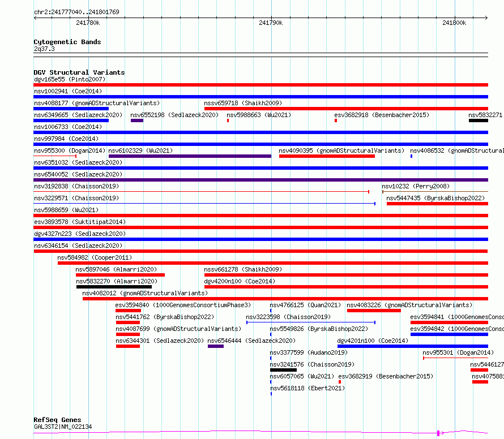The height and width of the screenshot is (439, 504).
Task: Click the nsv3377599 (Audano2019) label
Action: tap(309, 352)
